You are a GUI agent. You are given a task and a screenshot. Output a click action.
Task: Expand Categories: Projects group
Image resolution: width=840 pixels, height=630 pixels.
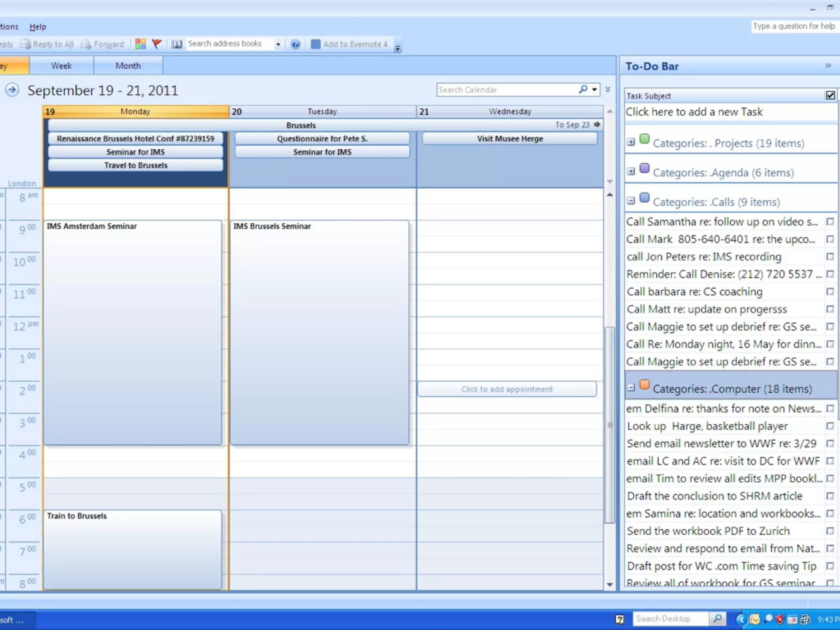pos(631,142)
